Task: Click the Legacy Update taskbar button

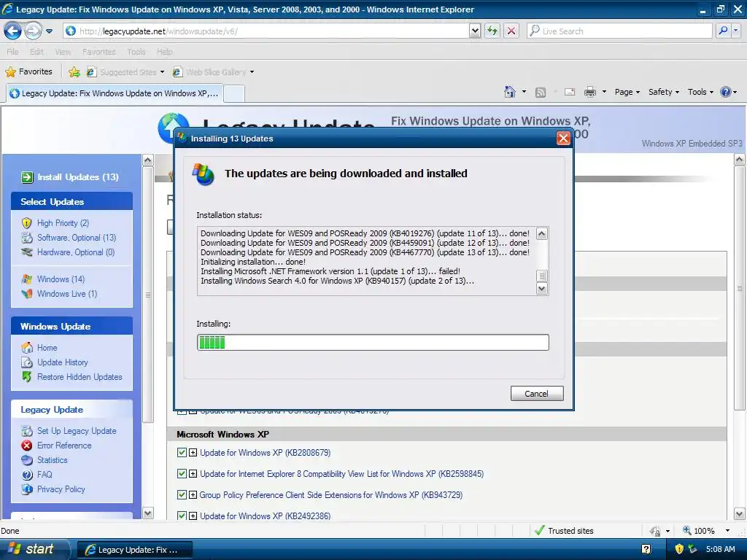Action: pyautogui.click(x=135, y=550)
